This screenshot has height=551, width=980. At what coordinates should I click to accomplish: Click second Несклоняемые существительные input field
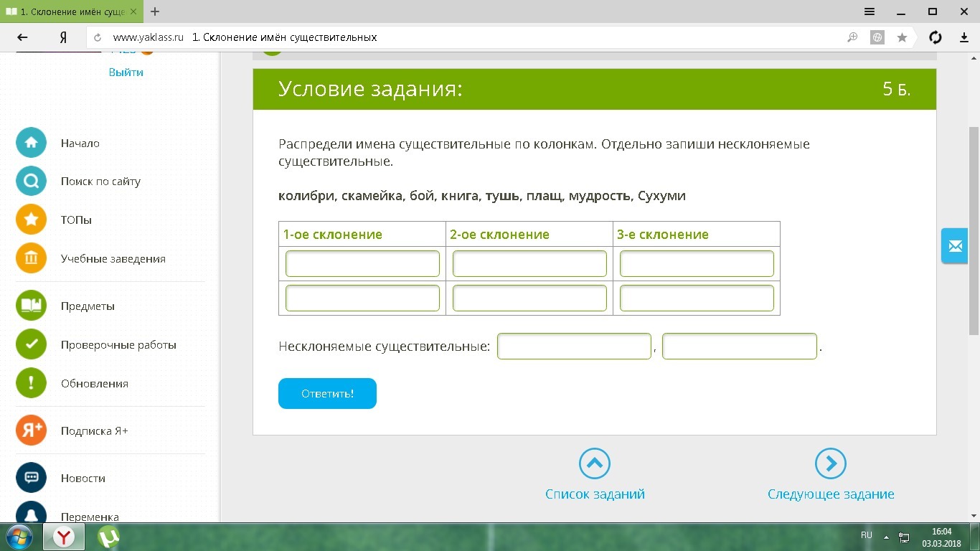(x=740, y=347)
